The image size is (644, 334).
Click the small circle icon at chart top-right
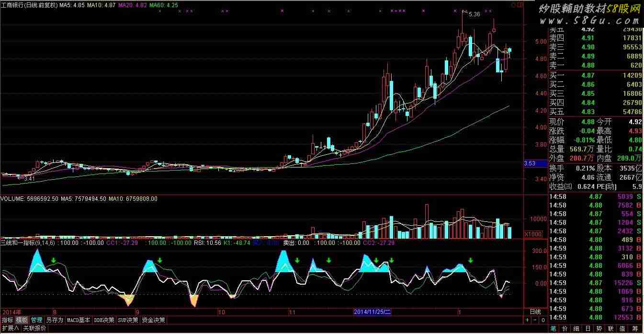tap(513, 4)
